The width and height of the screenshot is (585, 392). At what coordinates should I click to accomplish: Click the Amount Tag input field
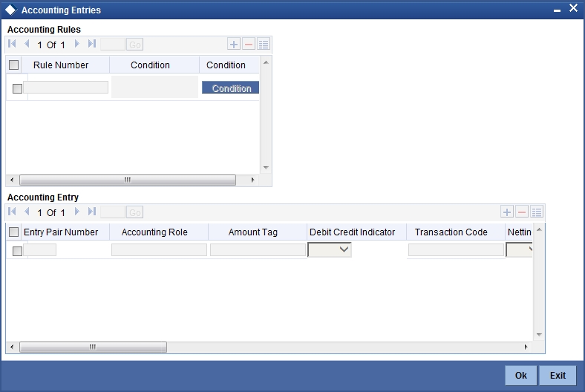point(258,250)
